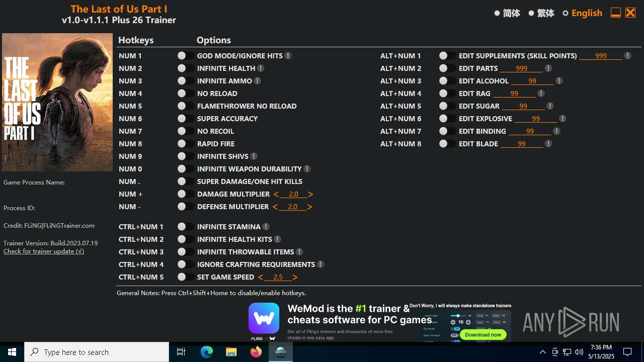This screenshot has height=362, width=644.
Task: Click the WeMod logo icon in banner
Action: [264, 318]
